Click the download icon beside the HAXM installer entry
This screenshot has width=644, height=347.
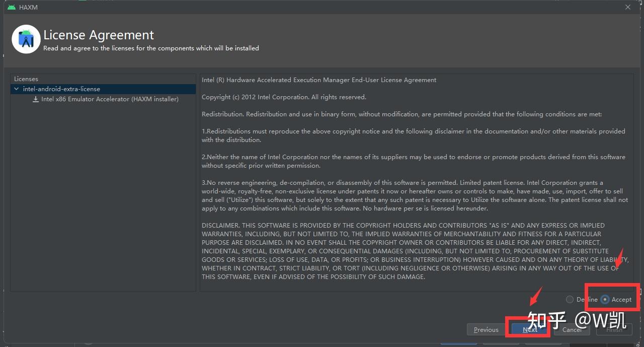pyautogui.click(x=36, y=99)
